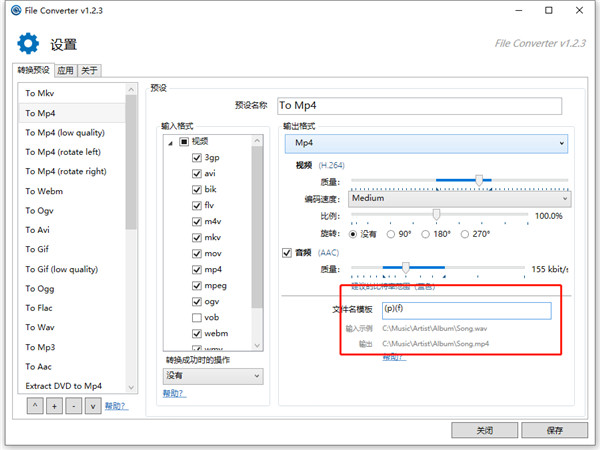The width and height of the screenshot is (600, 450).
Task: Add a new preset with + button
Action: pos(54,406)
